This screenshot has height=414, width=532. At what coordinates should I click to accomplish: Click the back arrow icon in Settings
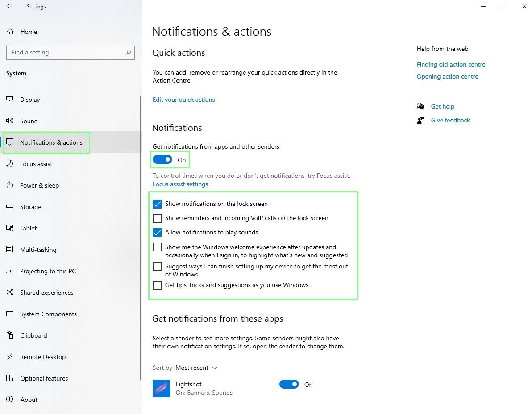coord(10,7)
